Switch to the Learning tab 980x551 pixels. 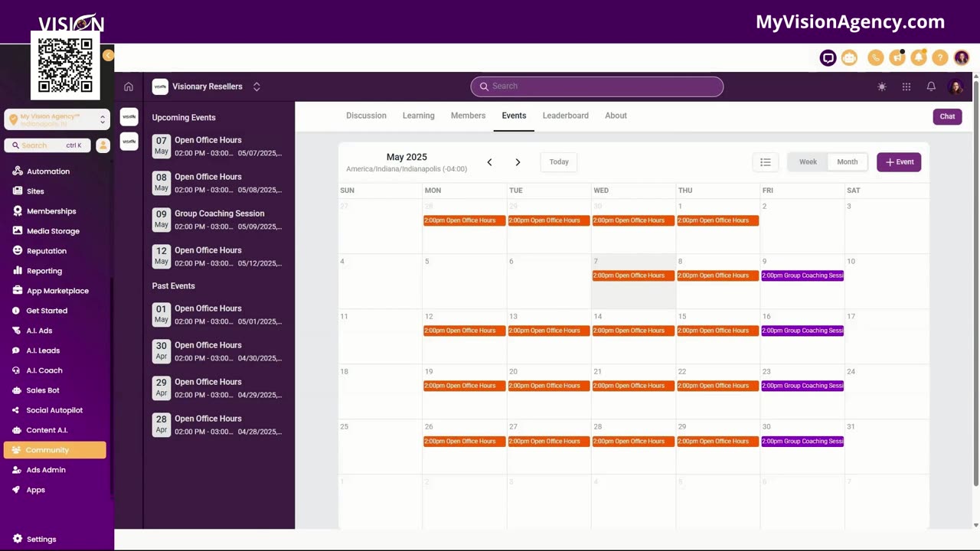419,116
